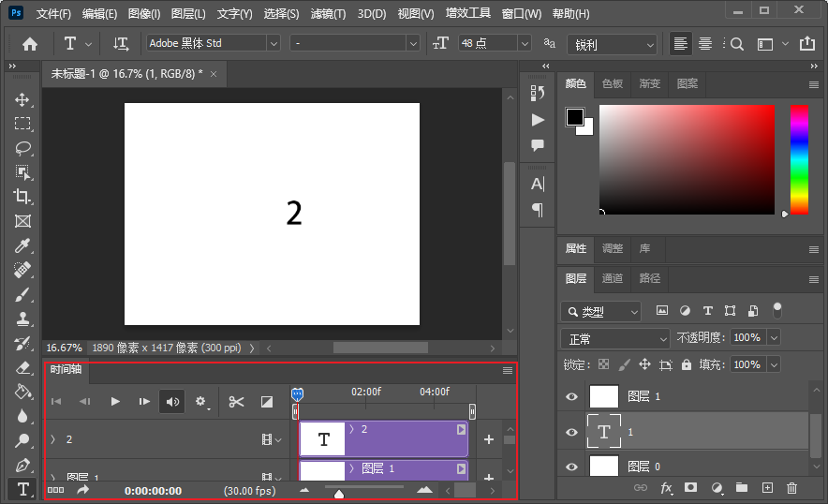Screen dimensions: 828x504
Task: Select the Lasso tool
Action: (x=22, y=148)
